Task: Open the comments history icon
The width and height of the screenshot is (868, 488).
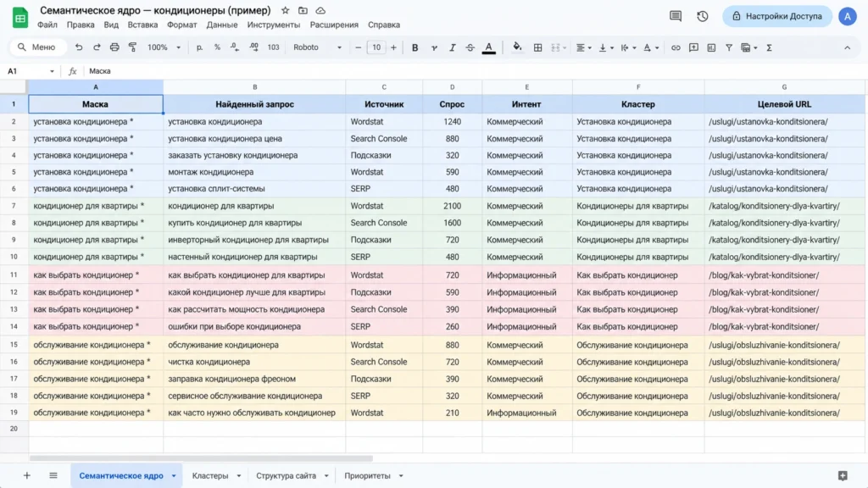Action: [x=676, y=16]
